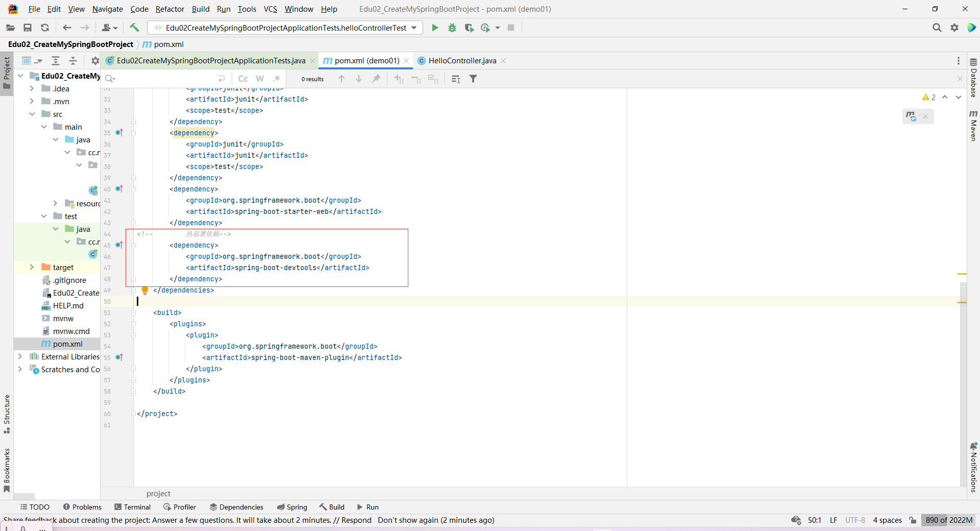The width and height of the screenshot is (980, 531).
Task: Open Project panel options gear
Action: point(95,61)
